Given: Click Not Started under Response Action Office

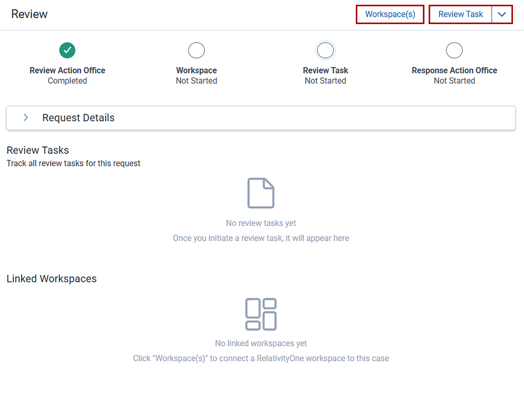Looking at the screenshot, I should (x=454, y=81).
